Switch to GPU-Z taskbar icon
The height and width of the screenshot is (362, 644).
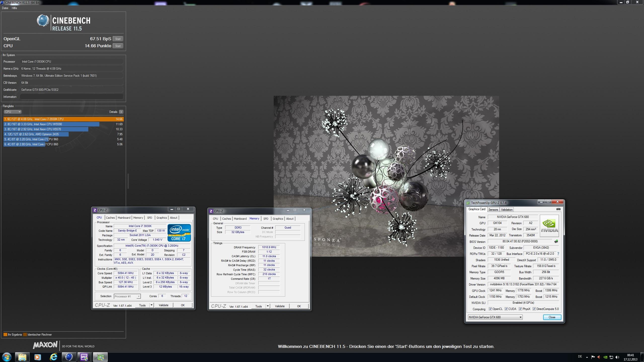pos(100,357)
